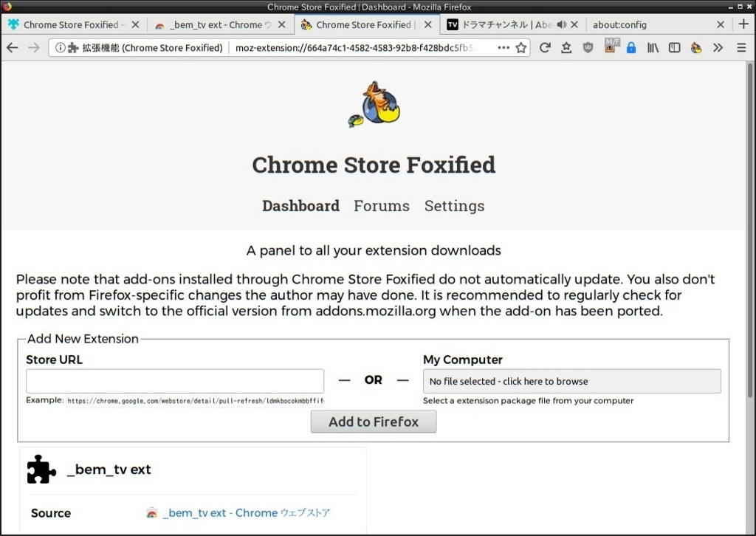Open the _bem_tv ext Chrome store source link
This screenshot has width=756, height=536.
(247, 513)
